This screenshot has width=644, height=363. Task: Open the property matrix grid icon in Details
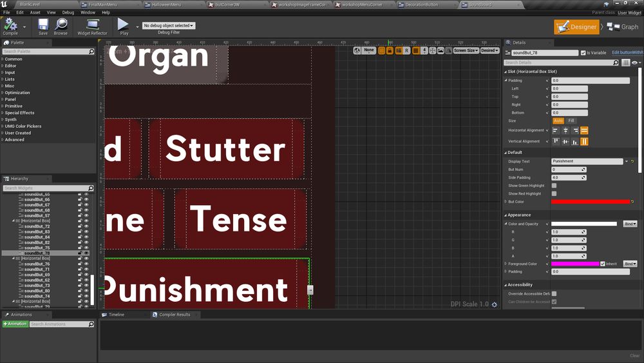click(625, 63)
